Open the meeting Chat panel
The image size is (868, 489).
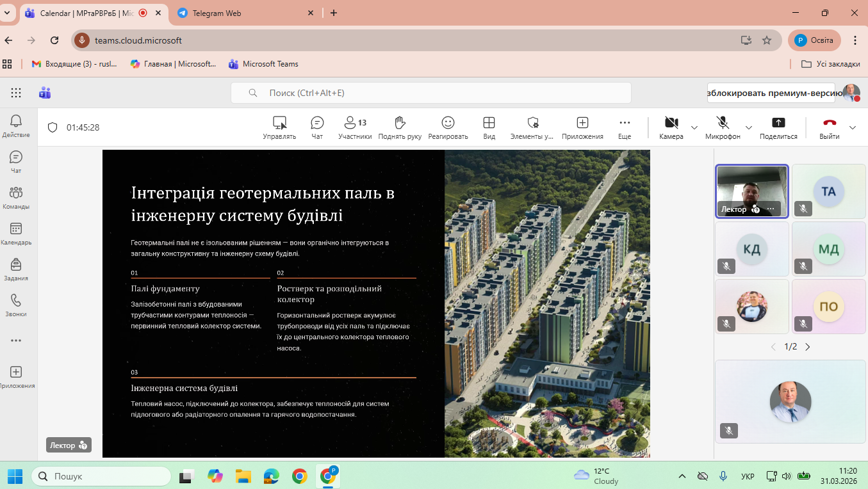click(x=317, y=127)
